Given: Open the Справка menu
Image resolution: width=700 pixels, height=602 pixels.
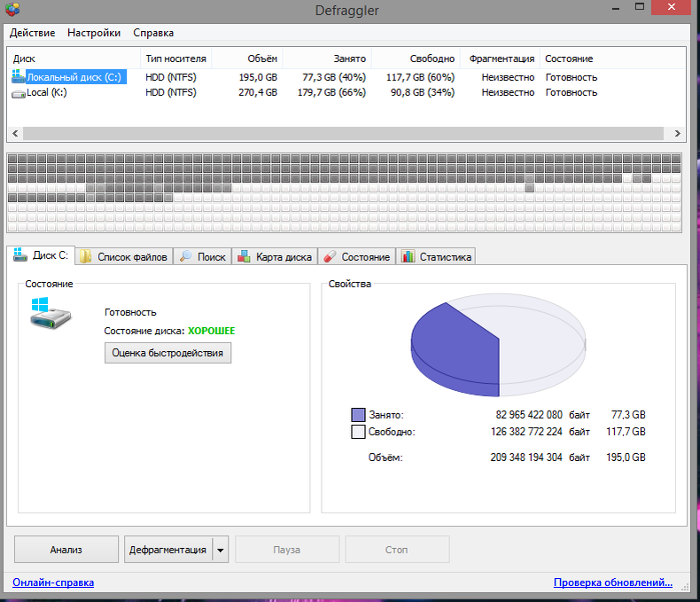Looking at the screenshot, I should [x=153, y=33].
